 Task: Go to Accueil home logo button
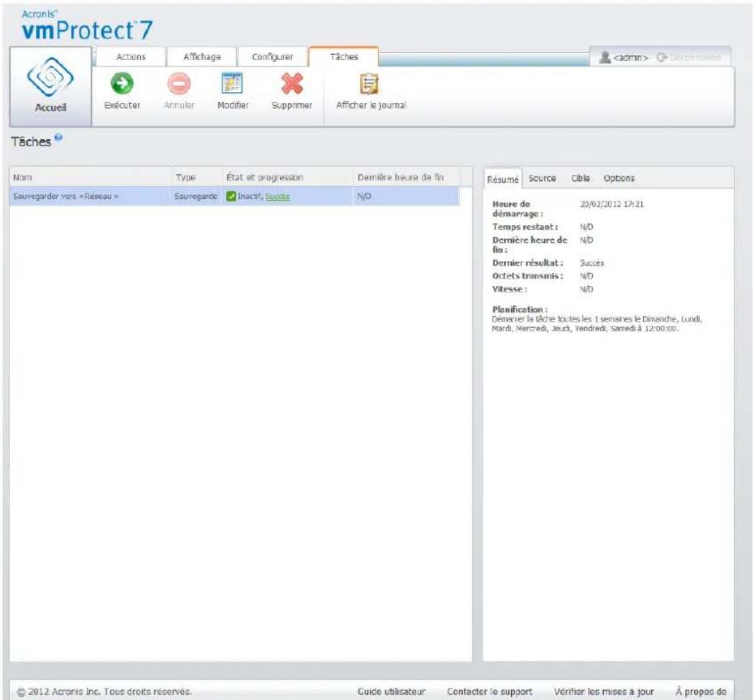point(51,86)
